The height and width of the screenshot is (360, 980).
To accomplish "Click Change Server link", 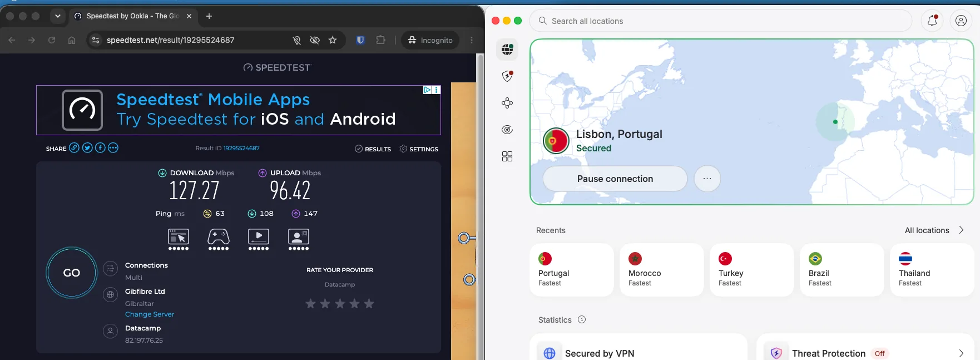I will pyautogui.click(x=150, y=314).
